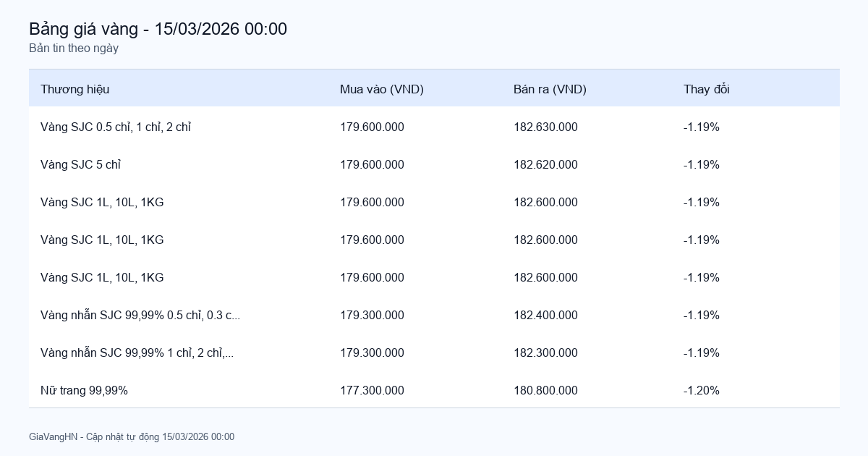This screenshot has width=868, height=456.
Task: Click the sell price 180.800.000
Action: click(x=545, y=391)
